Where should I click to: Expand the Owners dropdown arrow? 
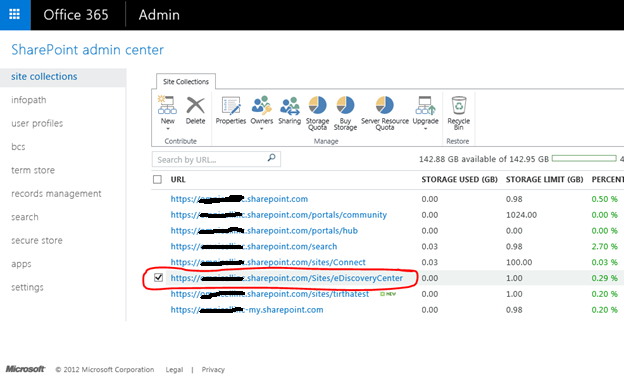point(262,129)
